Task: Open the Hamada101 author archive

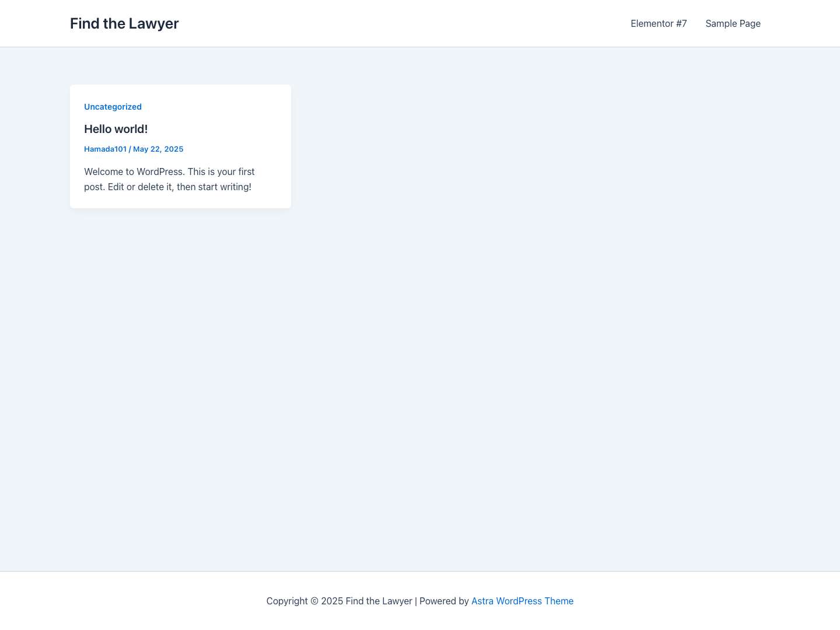Action: tap(105, 149)
